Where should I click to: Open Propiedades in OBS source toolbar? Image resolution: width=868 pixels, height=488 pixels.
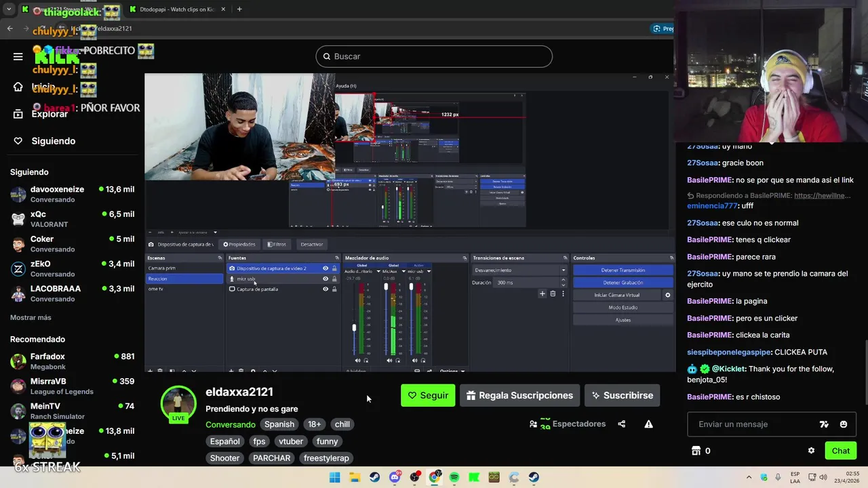pyautogui.click(x=239, y=244)
